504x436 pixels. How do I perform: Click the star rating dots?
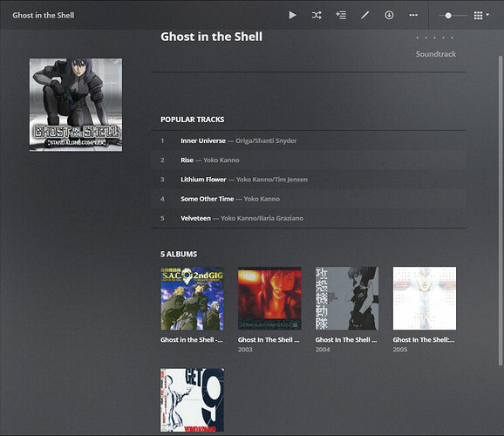coord(434,38)
